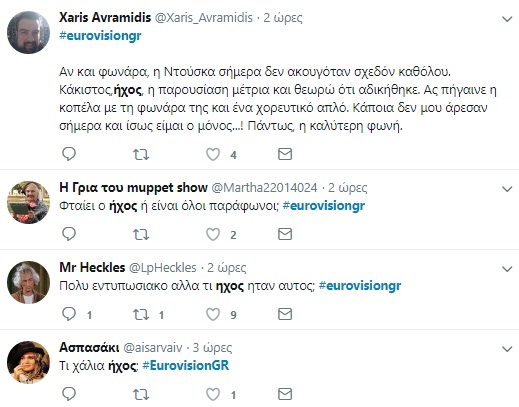Reply to Xaris Avramidis's tweet

[69, 154]
